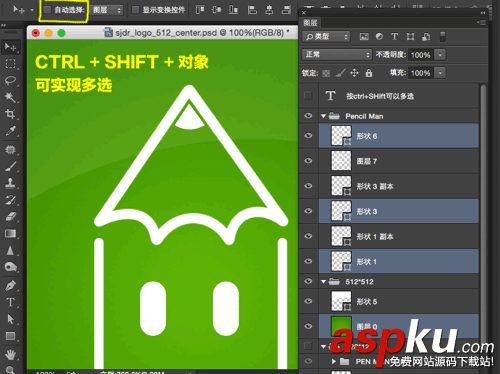Collapse the 512*512 group
Viewport: 500px width, 374px height.
(323, 282)
